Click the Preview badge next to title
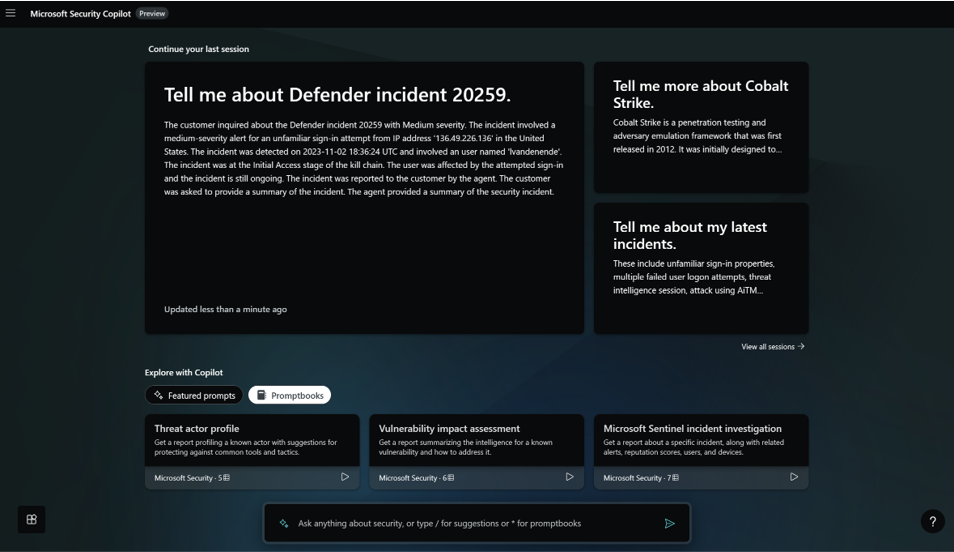Image resolution: width=954 pixels, height=552 pixels. pyautogui.click(x=152, y=13)
